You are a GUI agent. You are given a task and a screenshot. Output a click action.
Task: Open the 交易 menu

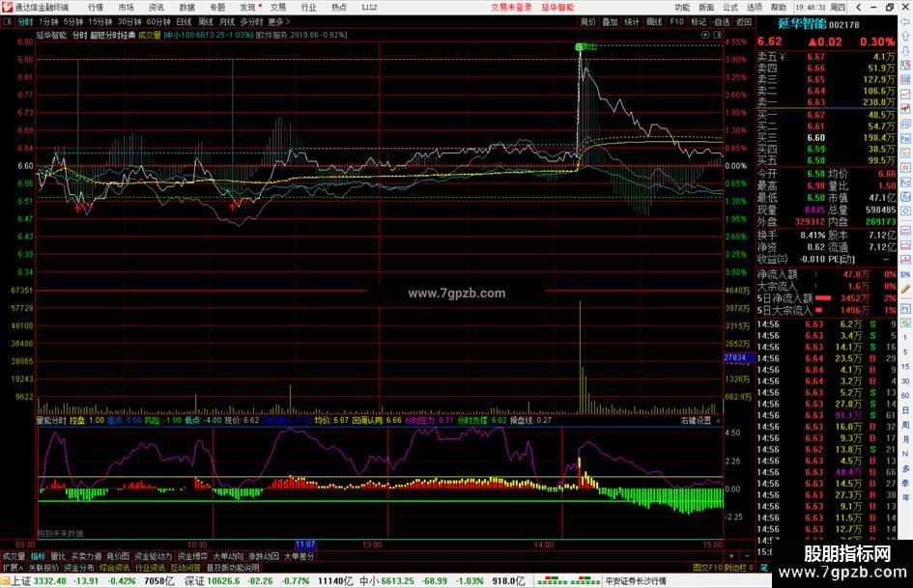[278, 7]
